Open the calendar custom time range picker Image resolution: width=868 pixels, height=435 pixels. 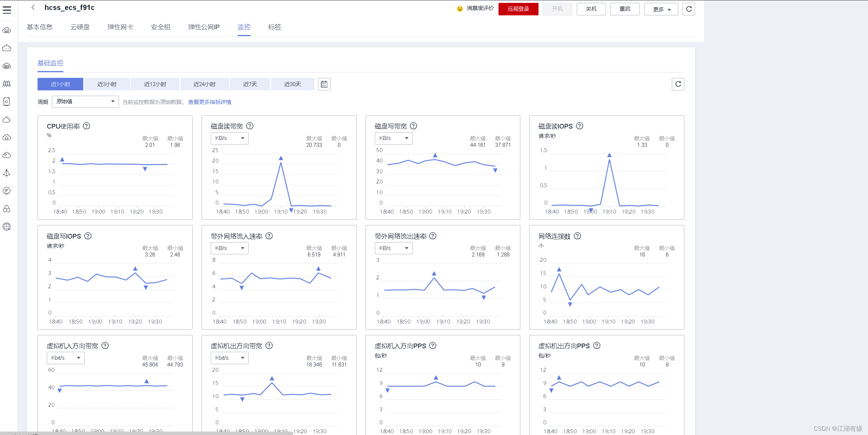click(x=324, y=84)
